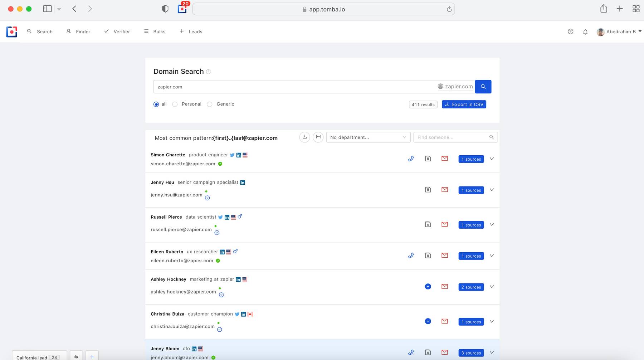This screenshot has height=360, width=644.
Task: Click "1 sources" for Eileen Ruberto
Action: (471, 256)
